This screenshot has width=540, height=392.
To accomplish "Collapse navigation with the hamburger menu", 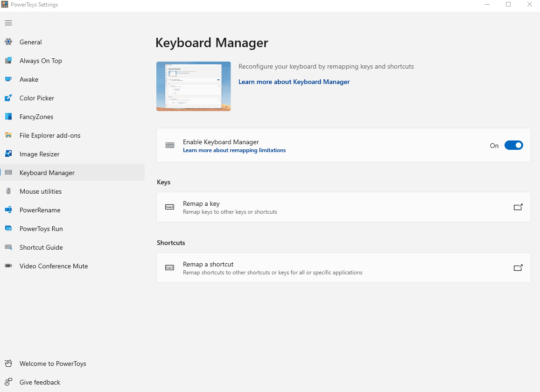I will (x=8, y=22).
